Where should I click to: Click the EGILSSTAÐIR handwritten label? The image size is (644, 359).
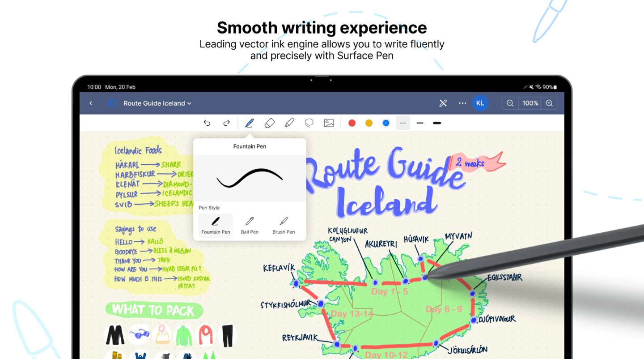pos(504,278)
